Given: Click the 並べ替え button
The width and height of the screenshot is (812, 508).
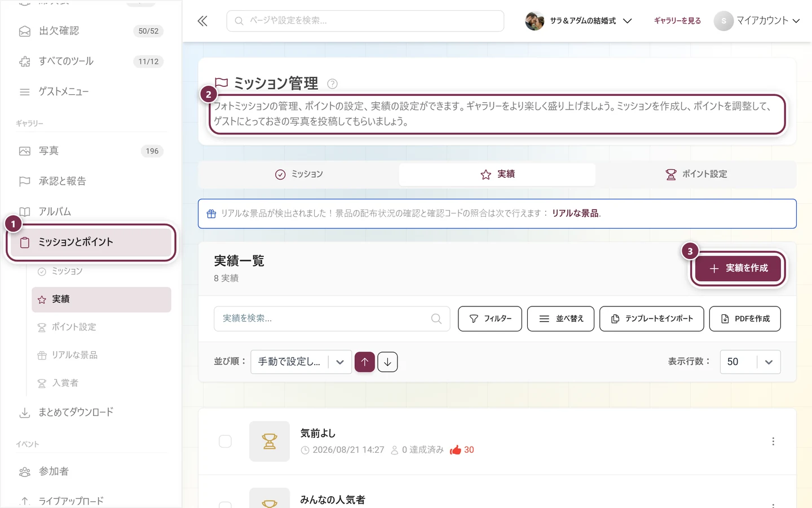Looking at the screenshot, I should coord(561,319).
